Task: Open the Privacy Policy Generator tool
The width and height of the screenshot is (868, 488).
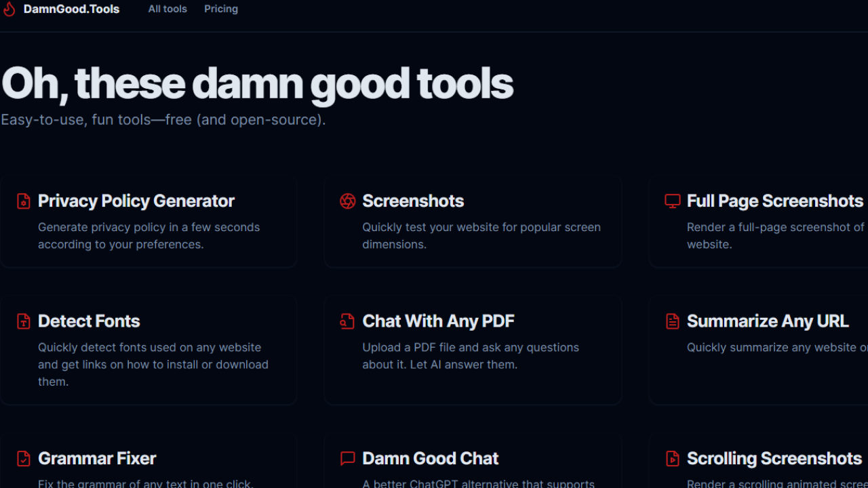Action: (x=136, y=201)
